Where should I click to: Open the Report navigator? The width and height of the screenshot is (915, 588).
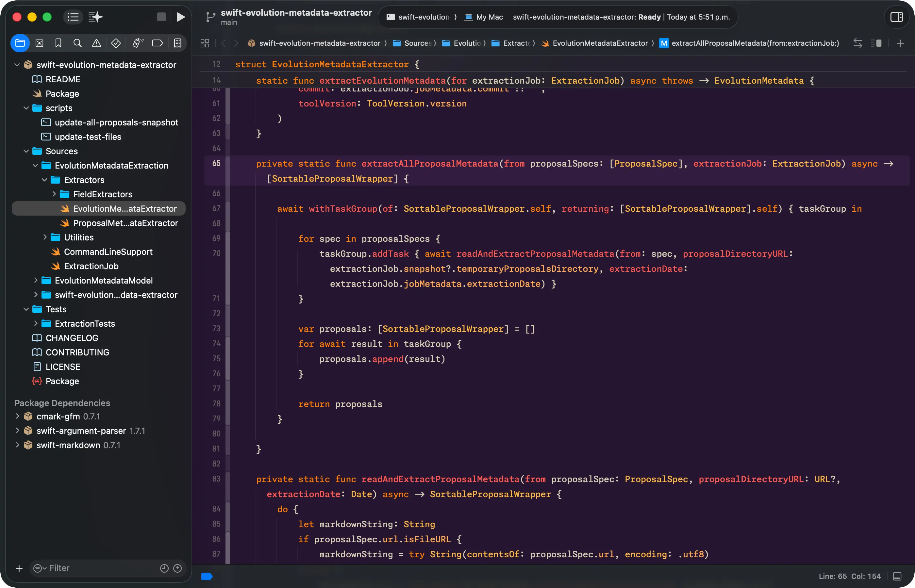point(177,43)
